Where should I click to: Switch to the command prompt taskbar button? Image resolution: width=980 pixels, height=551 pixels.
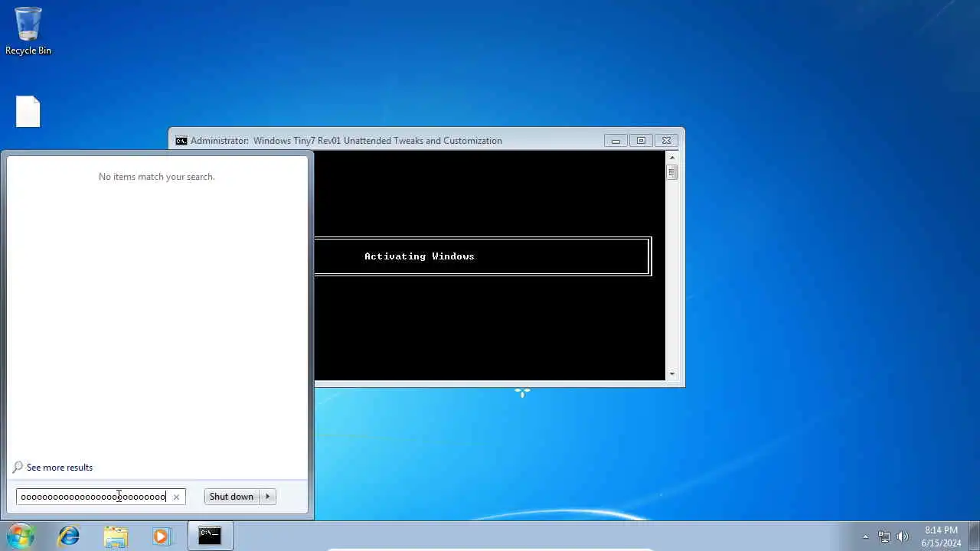pyautogui.click(x=210, y=536)
